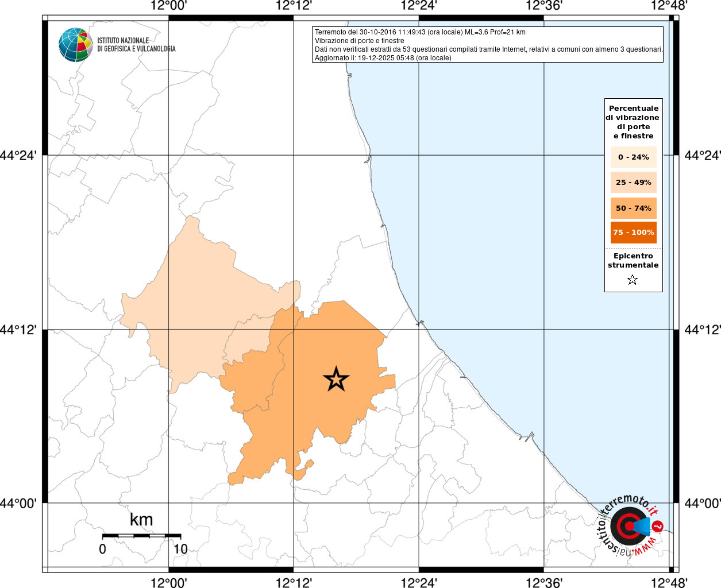This screenshot has width=721, height=588.
Task: Click the left 44°12' latitude label
Action: click(18, 330)
